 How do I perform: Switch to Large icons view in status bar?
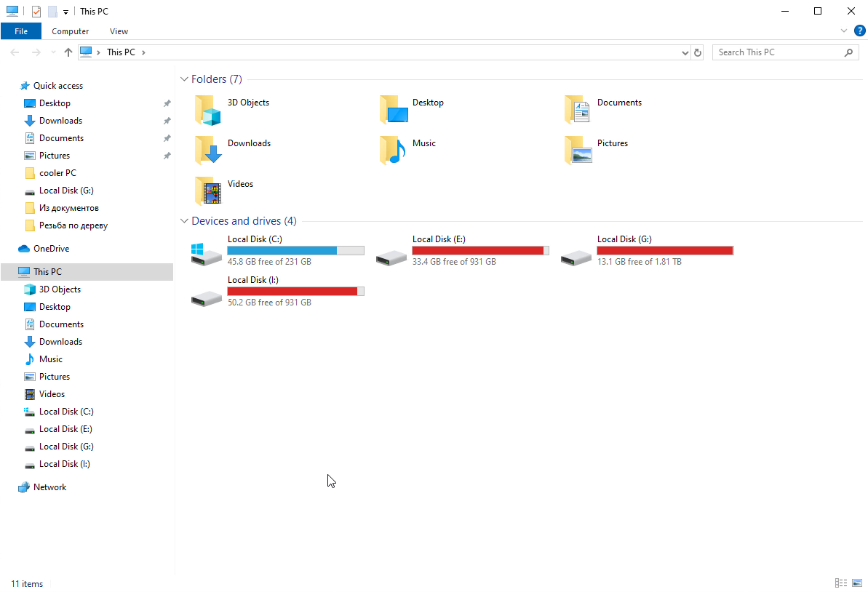[857, 583]
